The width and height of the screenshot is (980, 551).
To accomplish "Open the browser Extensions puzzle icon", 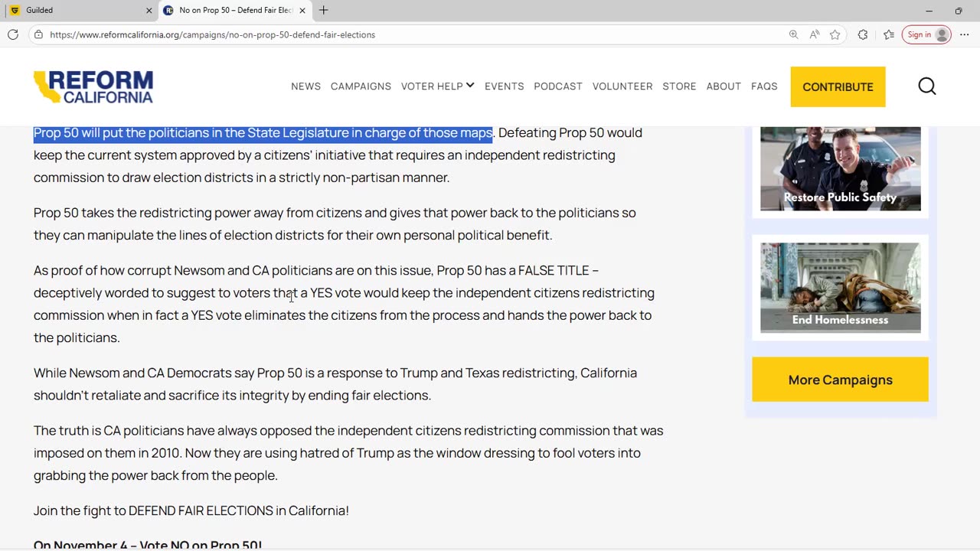I will [x=863, y=34].
